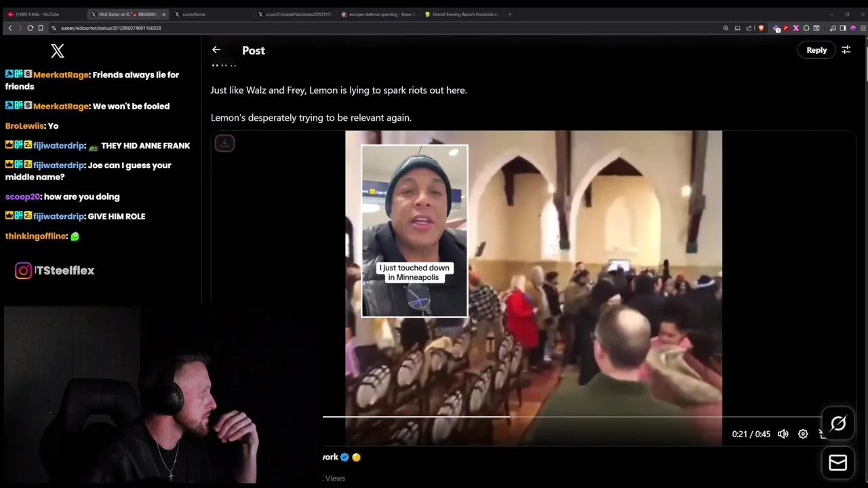868x488 pixels.
Task: Click 'GIVE HIM ROLE' chat message
Action: coord(117,216)
